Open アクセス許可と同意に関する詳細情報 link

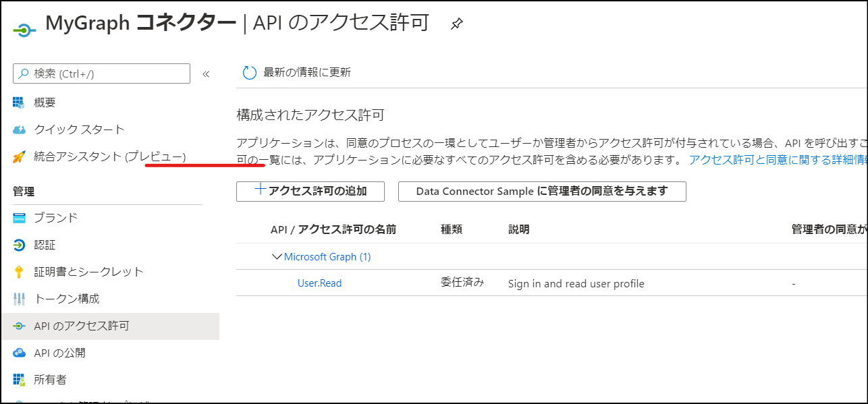pyautogui.click(x=778, y=160)
